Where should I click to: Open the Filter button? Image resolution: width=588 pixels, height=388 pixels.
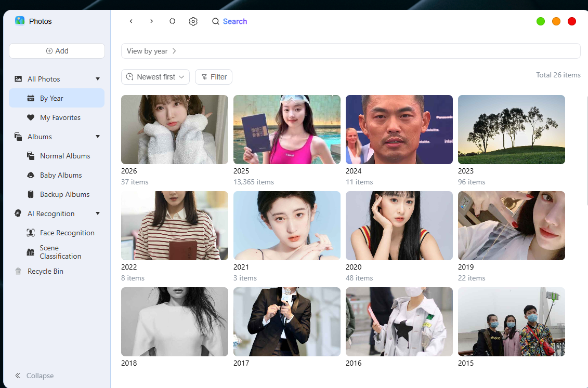click(214, 77)
